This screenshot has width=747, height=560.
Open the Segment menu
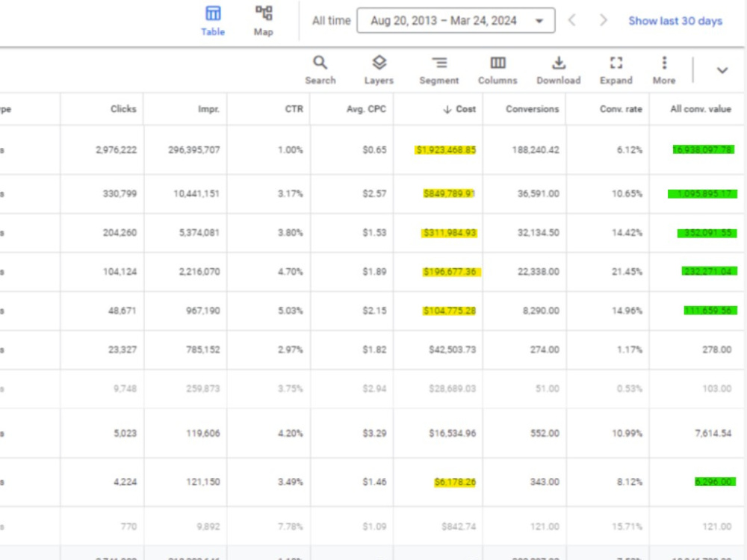[438, 70]
